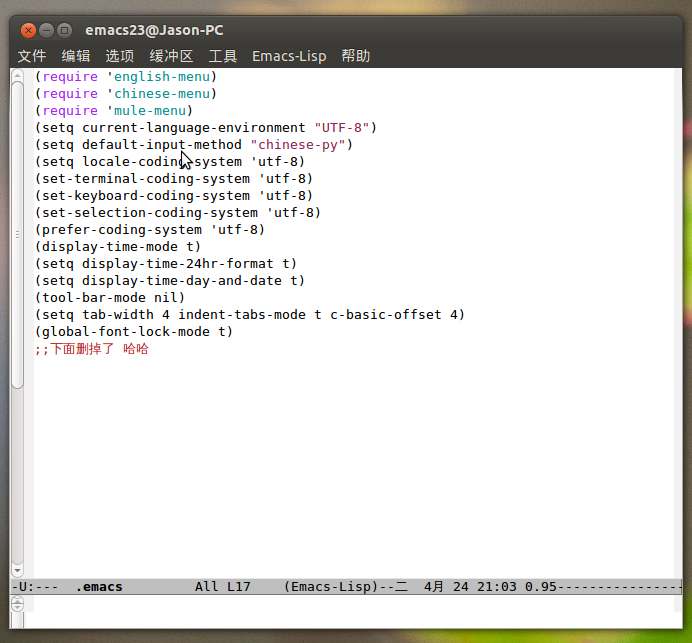The image size is (692, 643).
Task: Maximize the emacs23 window
Action: tap(64, 30)
